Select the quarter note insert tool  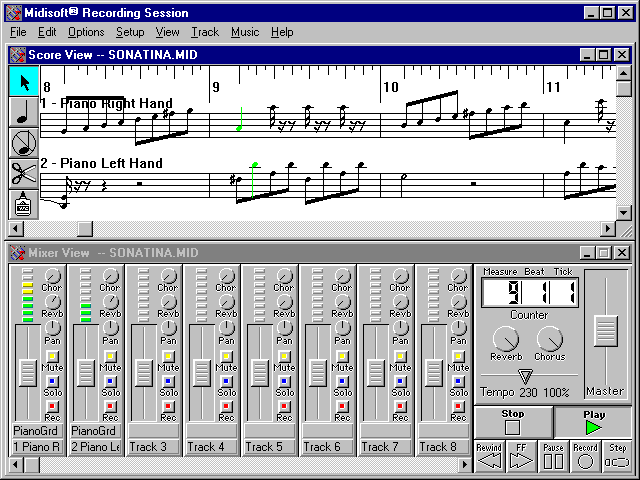coord(24,112)
